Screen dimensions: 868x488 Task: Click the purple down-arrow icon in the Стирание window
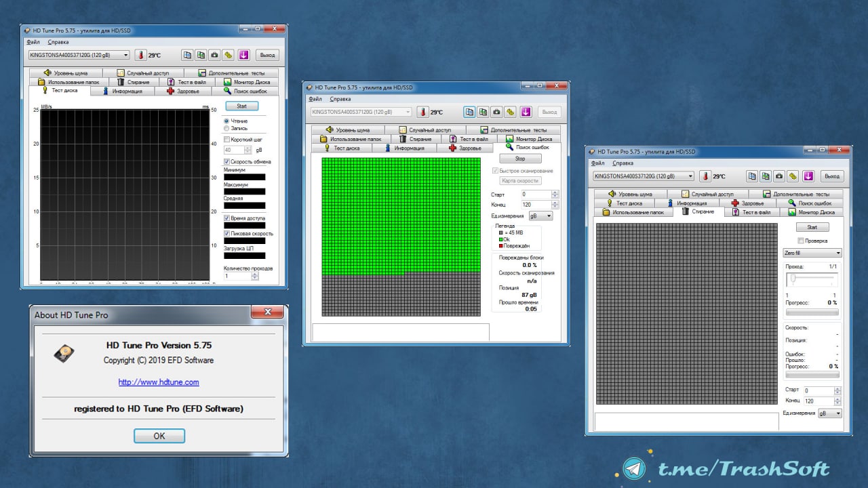[808, 176]
